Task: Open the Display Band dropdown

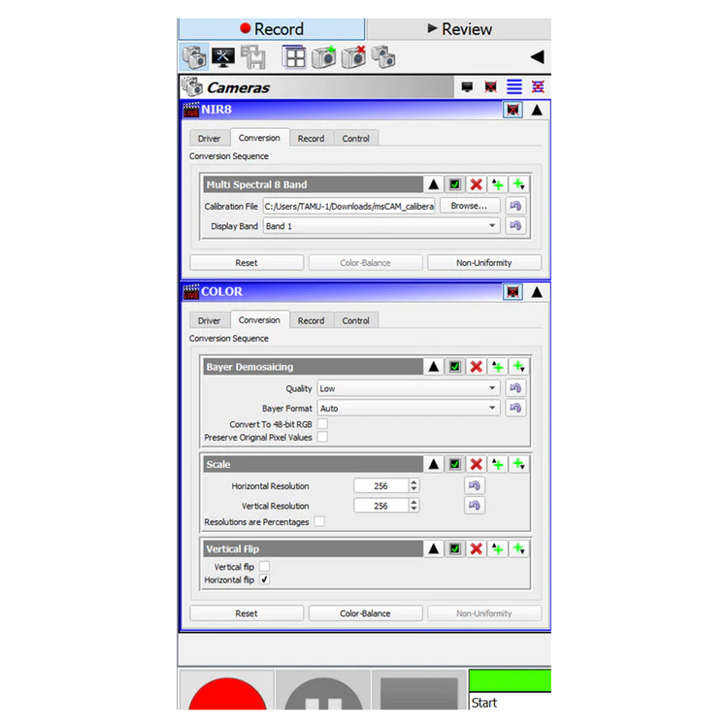Action: tap(381, 226)
